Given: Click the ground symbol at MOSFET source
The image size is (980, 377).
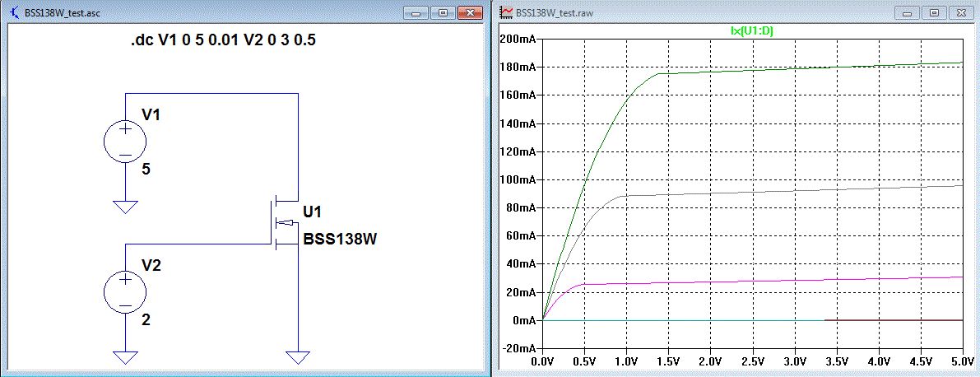Looking at the screenshot, I should [298, 357].
